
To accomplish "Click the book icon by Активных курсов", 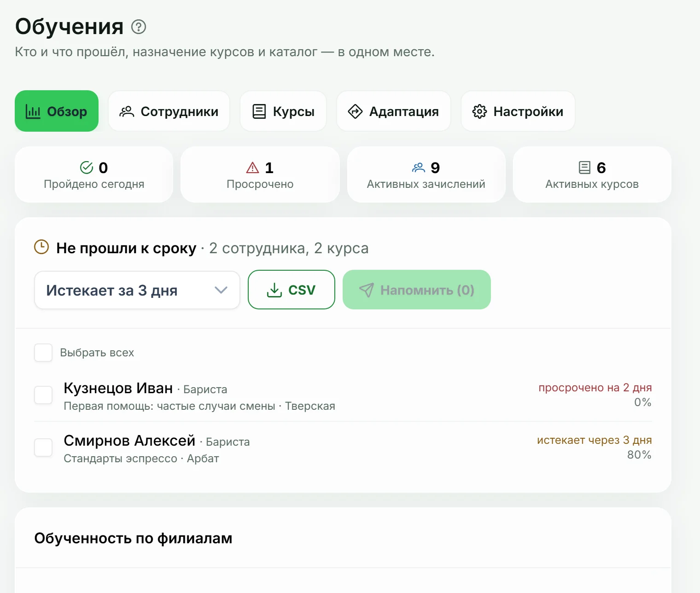I will click(x=584, y=168).
